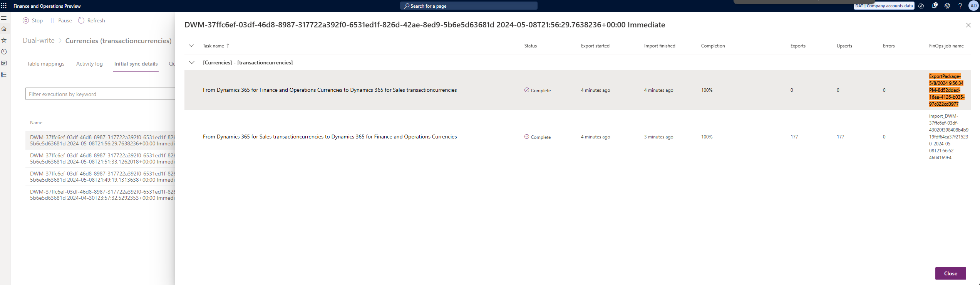Launch Copilot from the top bar
The image size is (980, 285).
click(x=921, y=6)
